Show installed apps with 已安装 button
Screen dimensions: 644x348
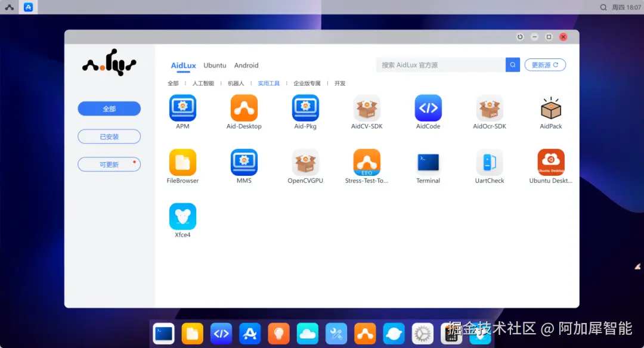click(x=109, y=136)
